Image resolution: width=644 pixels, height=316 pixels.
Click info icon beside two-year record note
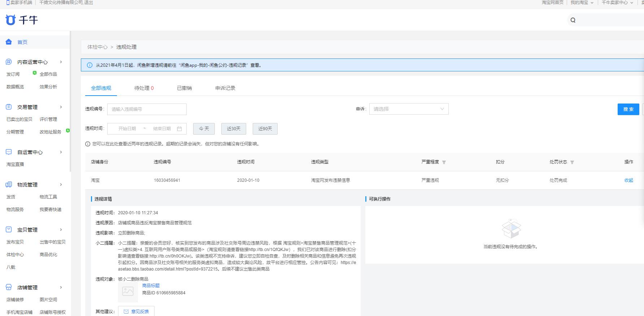(x=88, y=144)
